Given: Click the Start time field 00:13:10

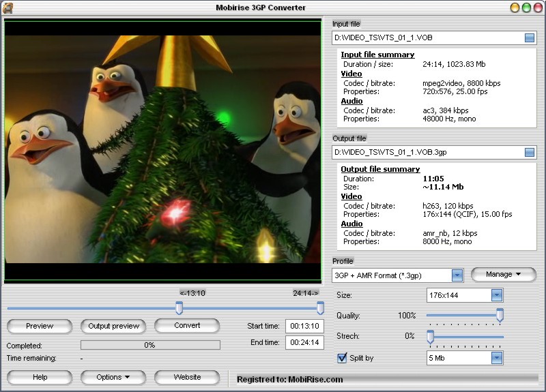Looking at the screenshot, I should [x=304, y=327].
